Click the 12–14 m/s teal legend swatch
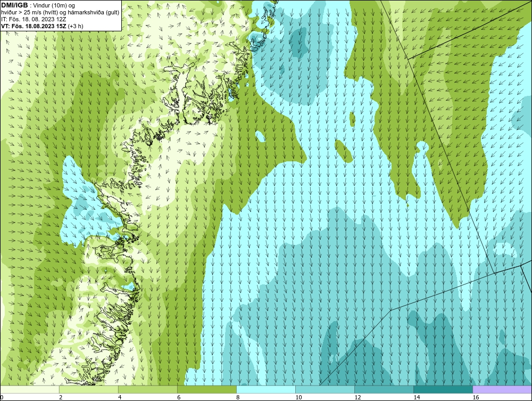532x401 pixels. [x=384, y=389]
